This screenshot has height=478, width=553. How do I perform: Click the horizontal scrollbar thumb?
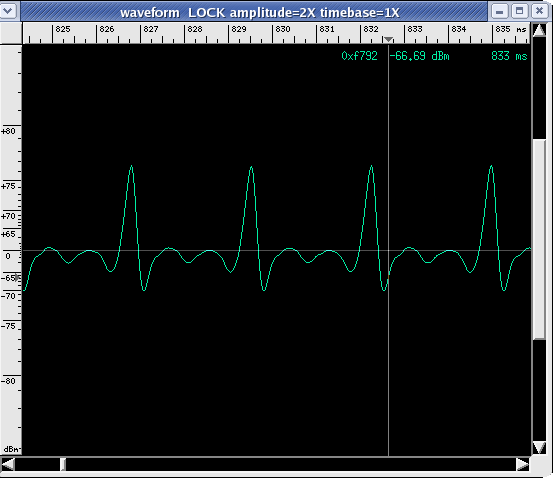(x=63, y=464)
